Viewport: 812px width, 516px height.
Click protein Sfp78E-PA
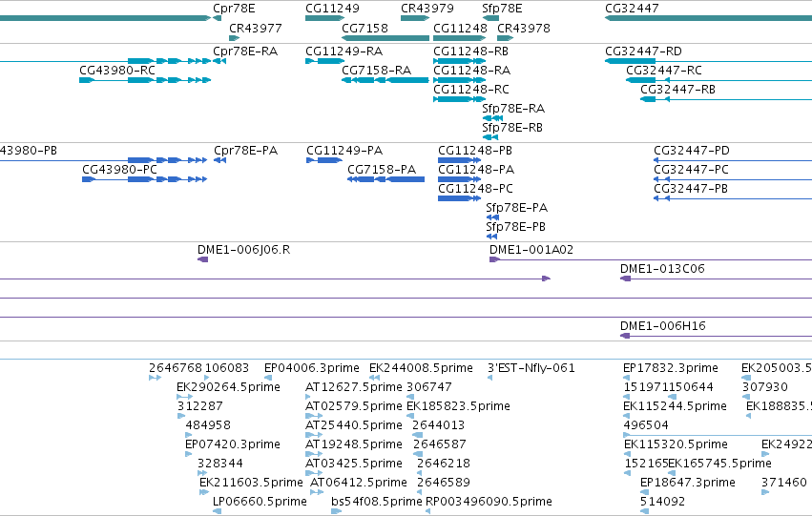point(516,208)
